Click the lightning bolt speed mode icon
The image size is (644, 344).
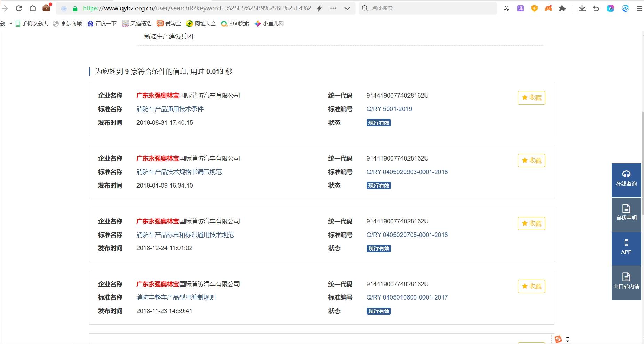click(319, 8)
